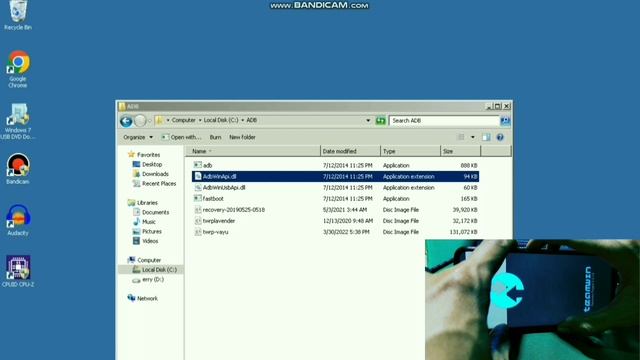Select the recovery-20190525-0518 file name

[233, 209]
